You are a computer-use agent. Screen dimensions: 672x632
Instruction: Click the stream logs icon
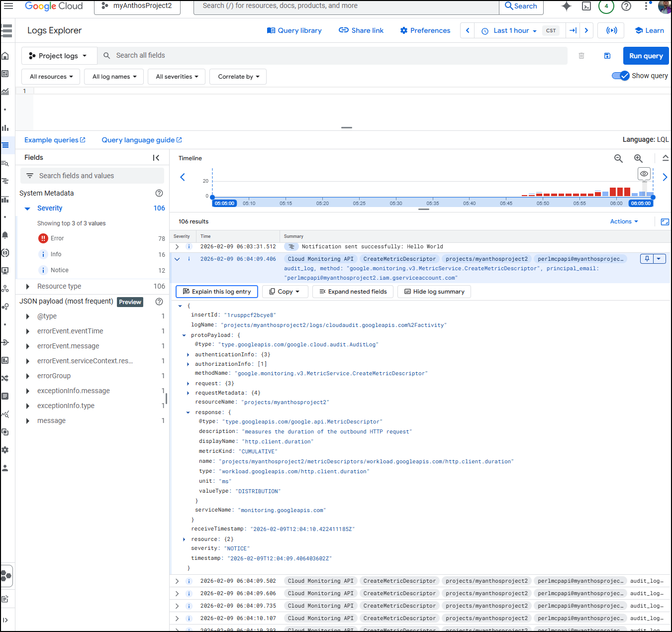pos(611,30)
